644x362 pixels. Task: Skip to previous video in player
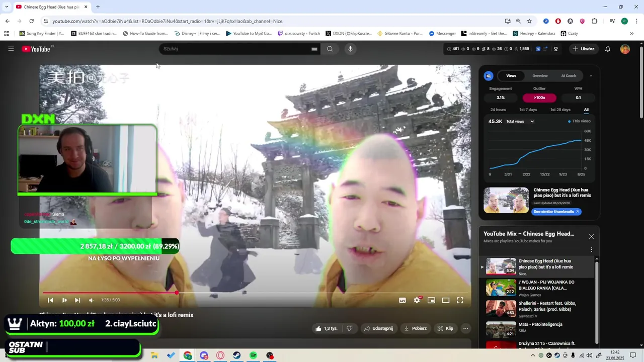pyautogui.click(x=50, y=300)
